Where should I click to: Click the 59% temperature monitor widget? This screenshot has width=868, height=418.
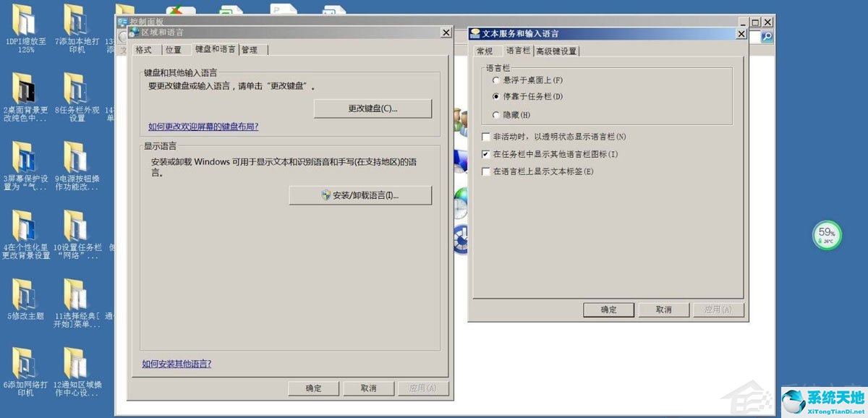[x=827, y=235]
